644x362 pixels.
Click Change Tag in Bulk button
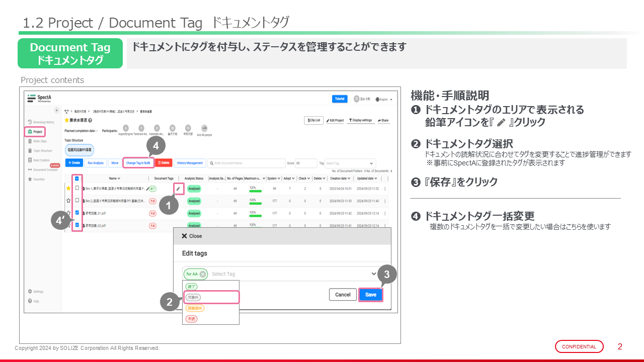(x=138, y=163)
